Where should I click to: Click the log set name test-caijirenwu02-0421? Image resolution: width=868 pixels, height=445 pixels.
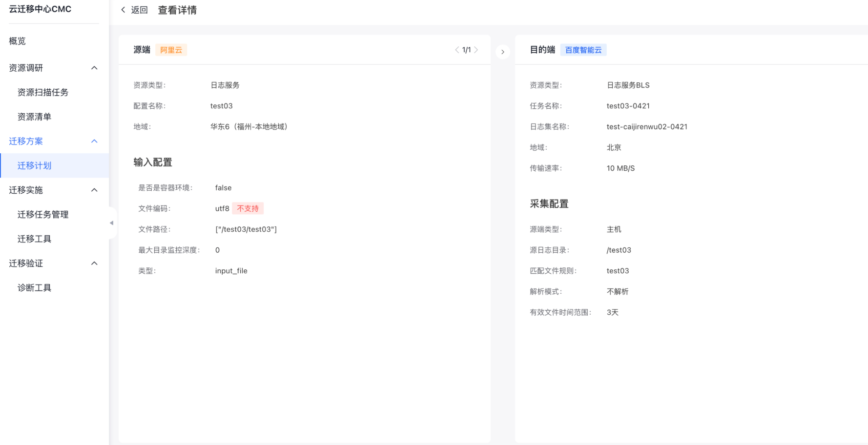point(647,126)
